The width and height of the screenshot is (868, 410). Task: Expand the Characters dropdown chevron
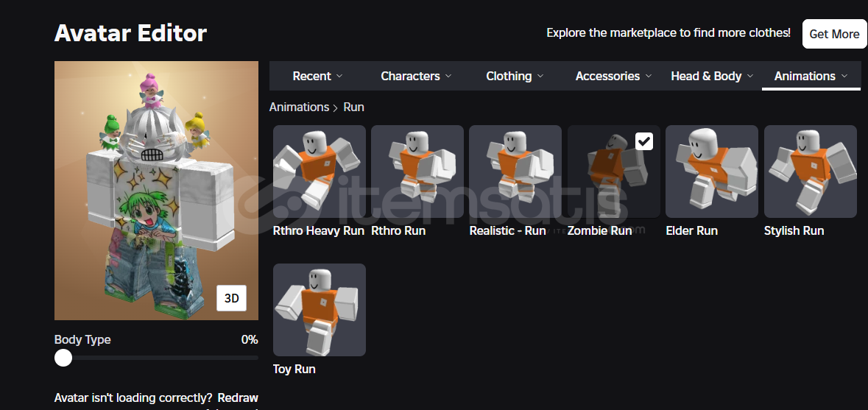448,76
